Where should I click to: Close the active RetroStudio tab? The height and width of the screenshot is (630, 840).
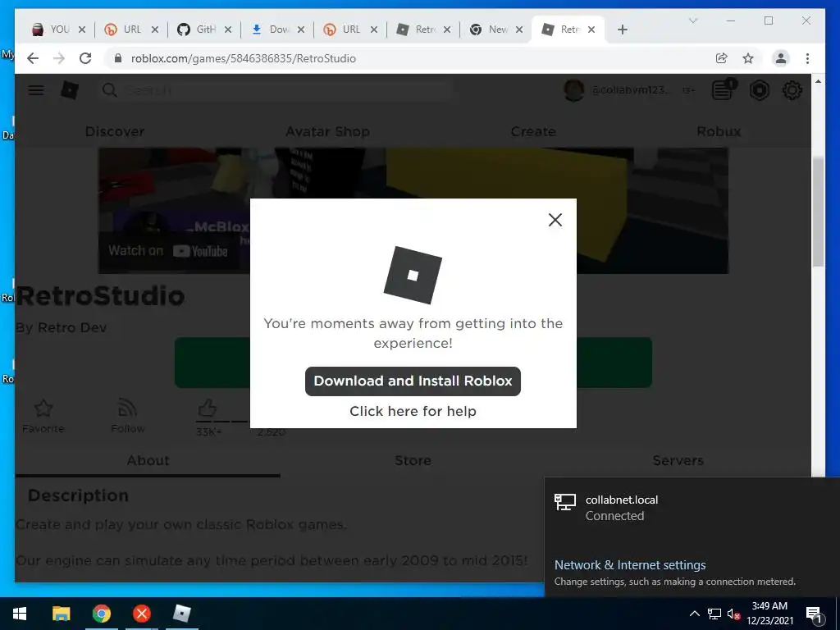click(x=591, y=30)
